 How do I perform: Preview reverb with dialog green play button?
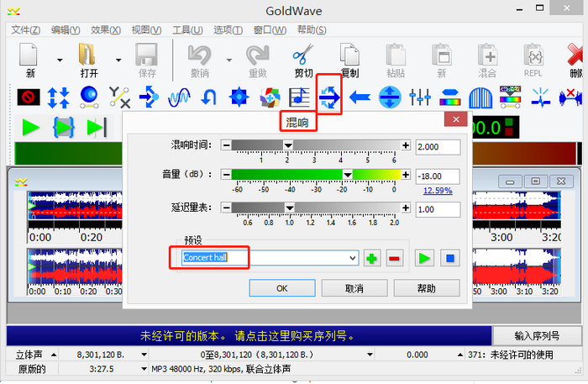coord(424,258)
